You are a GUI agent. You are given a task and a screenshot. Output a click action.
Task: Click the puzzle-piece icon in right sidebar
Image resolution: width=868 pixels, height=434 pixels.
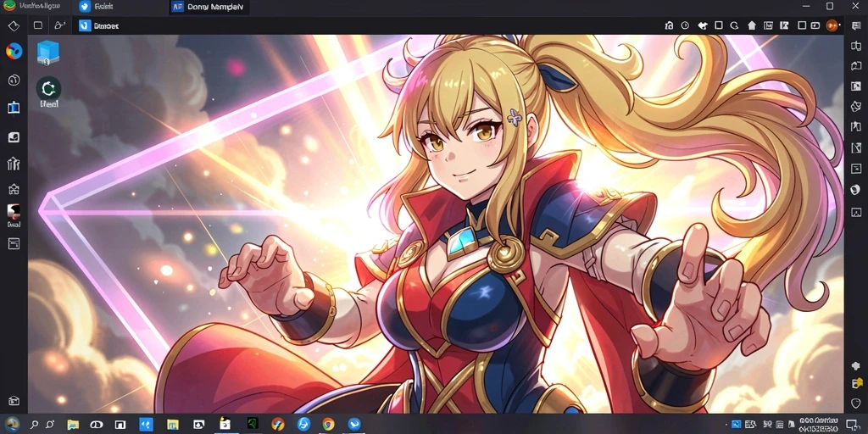coord(856,366)
